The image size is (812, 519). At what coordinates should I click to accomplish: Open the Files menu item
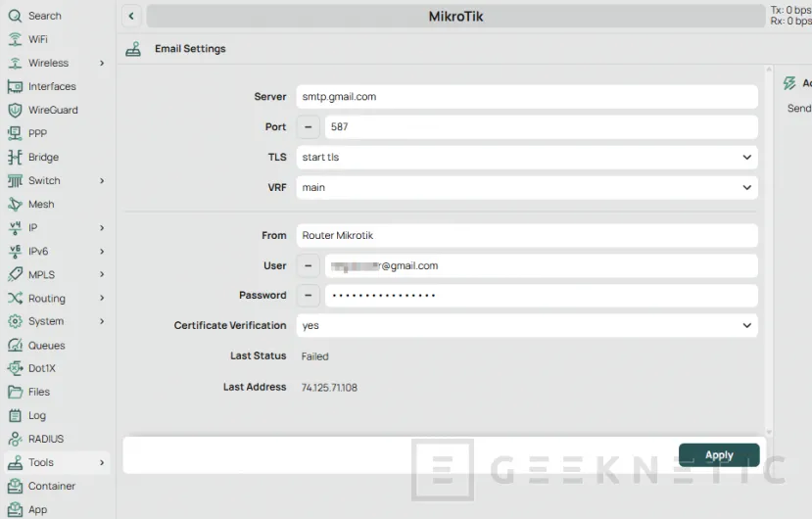57,392
